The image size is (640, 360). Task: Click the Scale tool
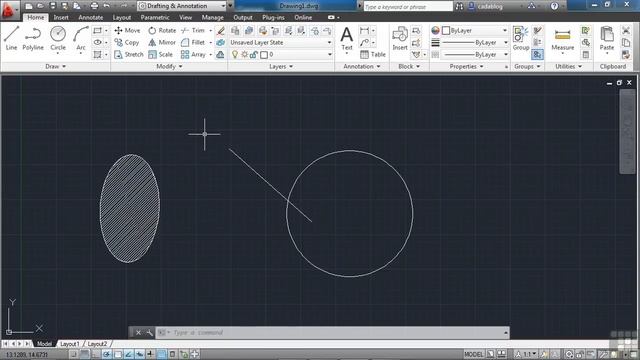[x=160, y=54]
